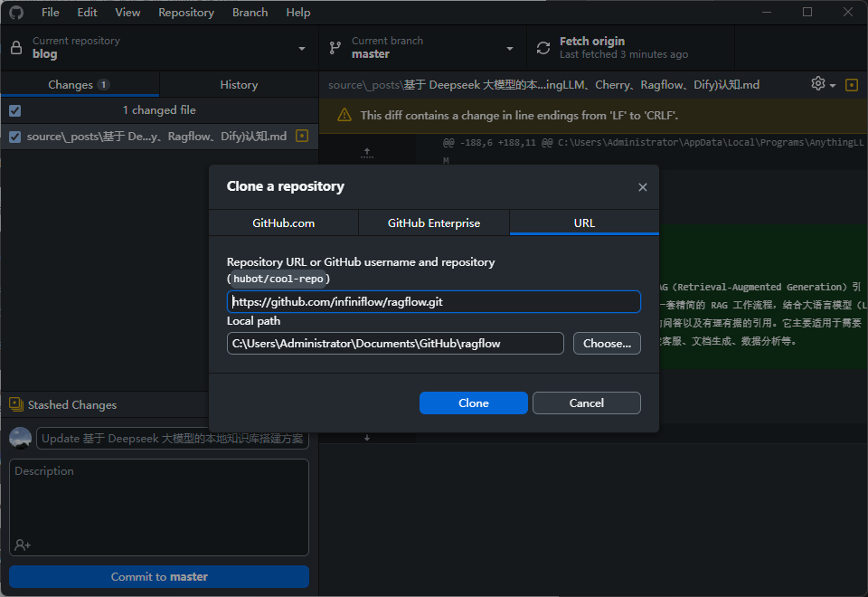Minimize the GitHub Desktop window
Viewport: 868px width, 597px height.
click(x=767, y=12)
